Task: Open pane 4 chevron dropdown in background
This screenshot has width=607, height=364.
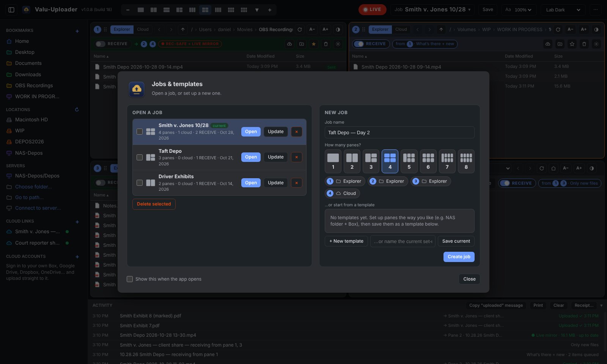Action: (508, 168)
